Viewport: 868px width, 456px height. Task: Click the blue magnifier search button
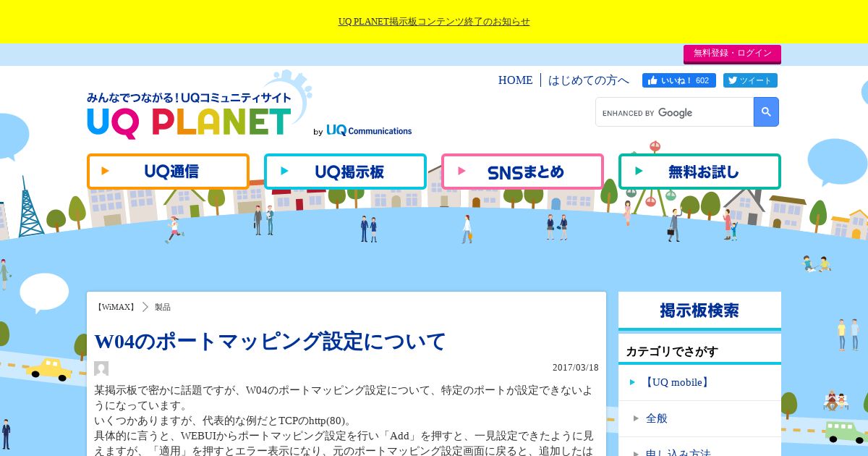(766, 112)
